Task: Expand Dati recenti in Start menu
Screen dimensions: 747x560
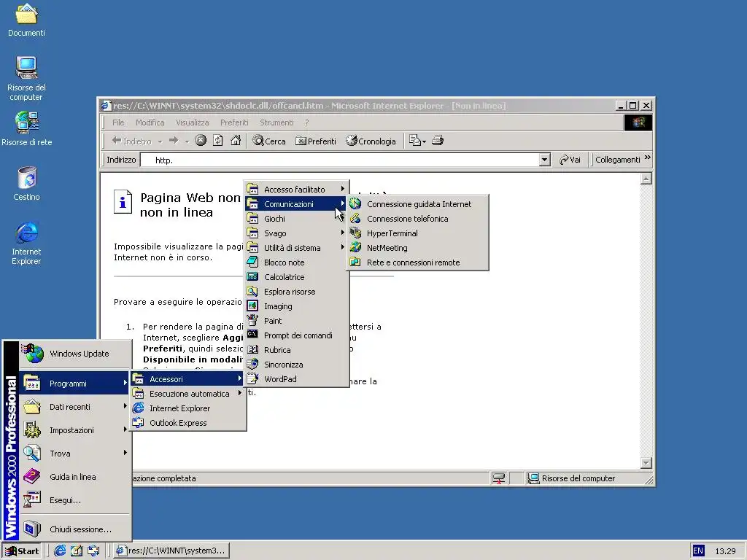Action: coord(75,407)
